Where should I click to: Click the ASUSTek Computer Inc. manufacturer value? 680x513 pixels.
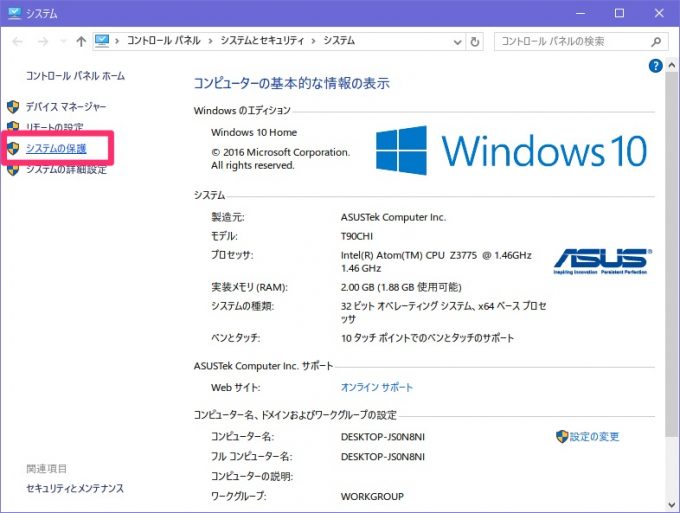(393, 217)
